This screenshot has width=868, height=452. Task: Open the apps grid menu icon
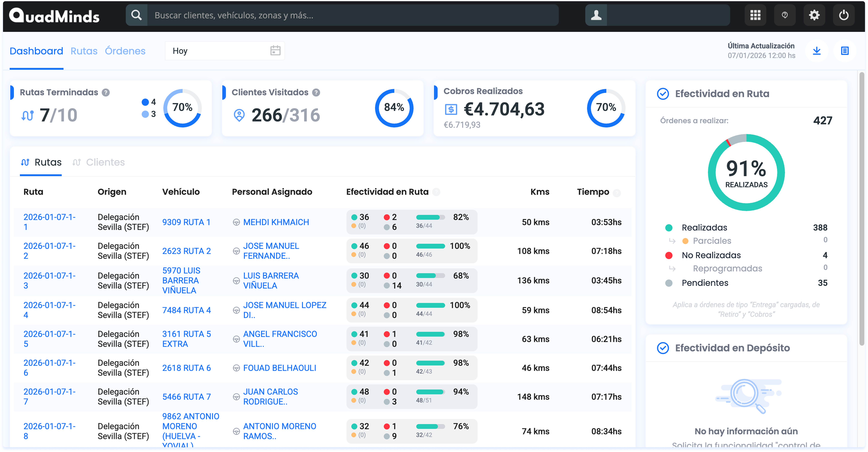pyautogui.click(x=755, y=15)
